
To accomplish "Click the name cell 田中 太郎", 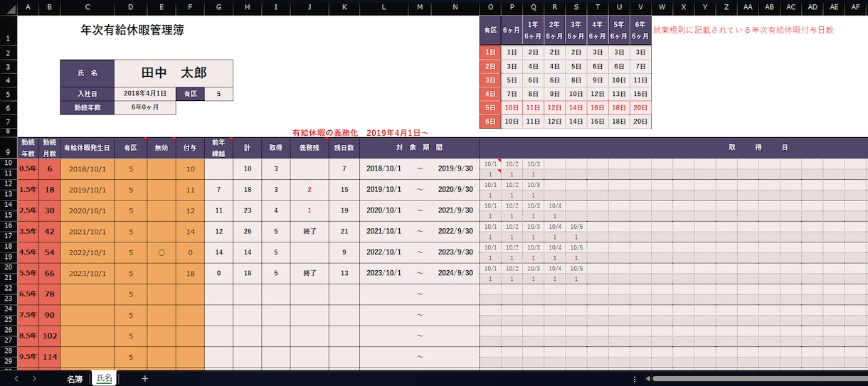I will (174, 73).
